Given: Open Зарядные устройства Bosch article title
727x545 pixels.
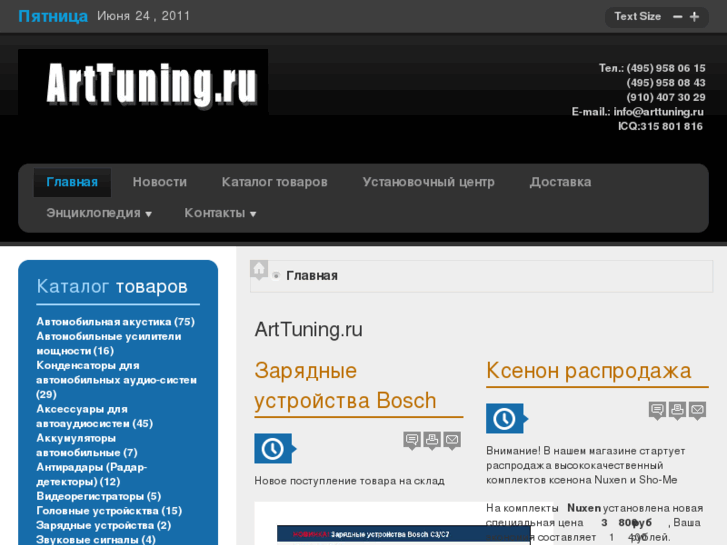Looking at the screenshot, I should 345,386.
